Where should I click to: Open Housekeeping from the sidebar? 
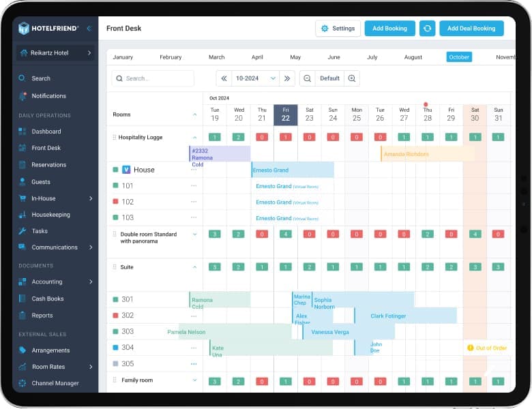[x=51, y=215]
